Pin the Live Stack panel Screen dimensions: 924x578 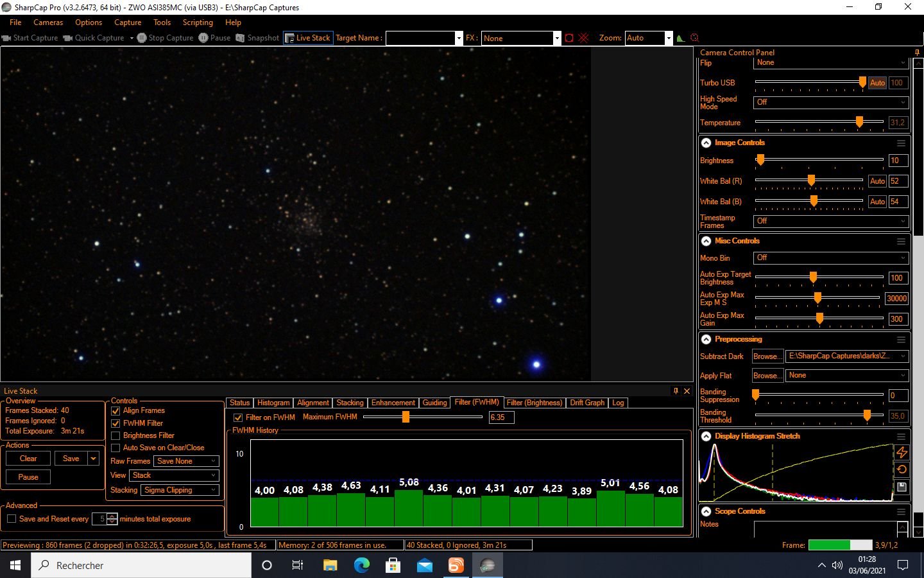pos(676,390)
